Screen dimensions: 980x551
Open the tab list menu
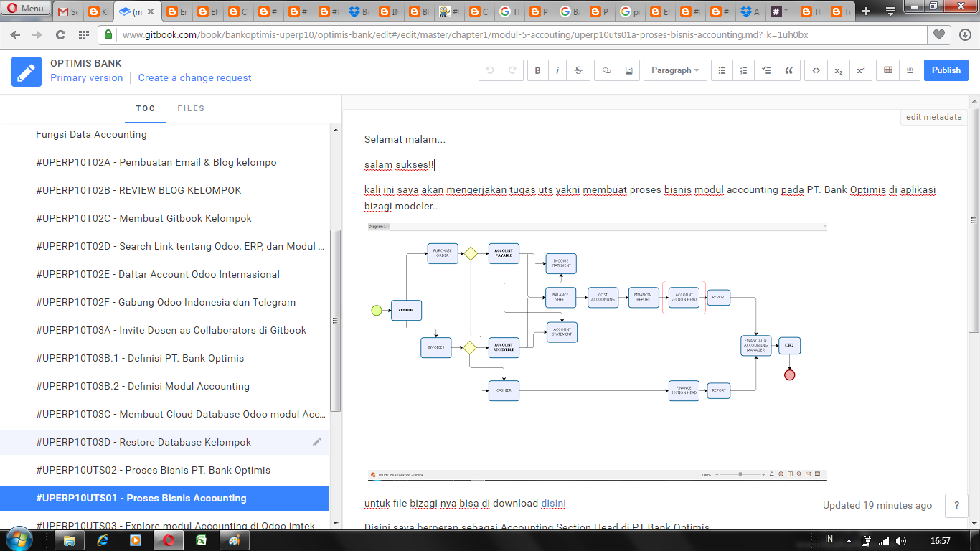point(890,11)
